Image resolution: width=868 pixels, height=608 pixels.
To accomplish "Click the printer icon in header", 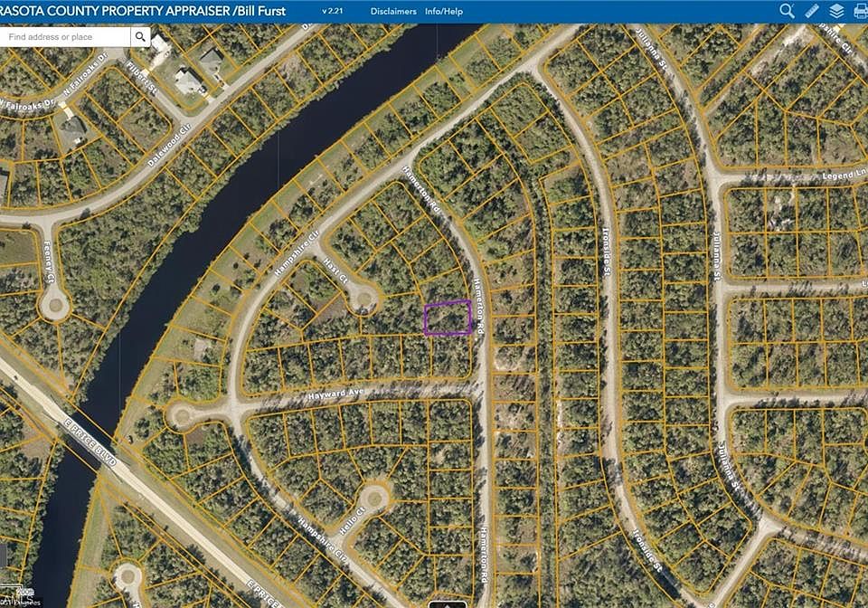I will [861, 11].
